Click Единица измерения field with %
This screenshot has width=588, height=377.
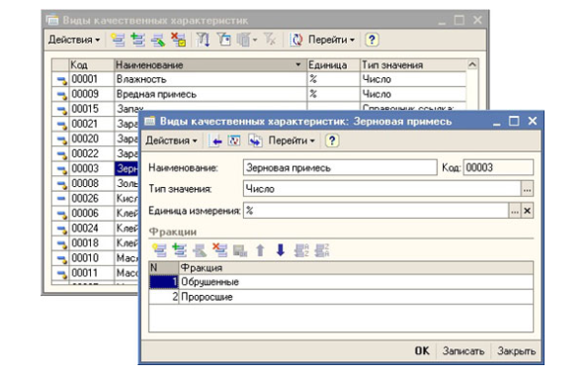(376, 211)
